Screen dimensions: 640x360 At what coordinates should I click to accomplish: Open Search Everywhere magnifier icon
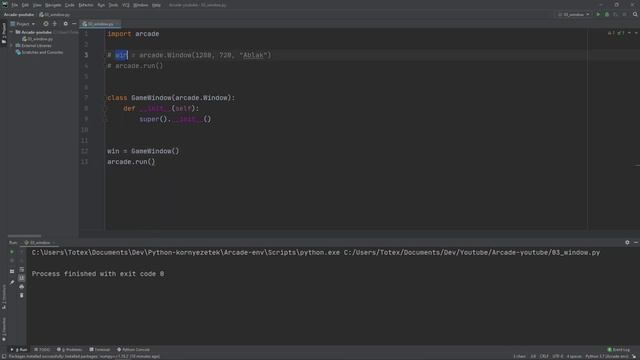click(635, 14)
